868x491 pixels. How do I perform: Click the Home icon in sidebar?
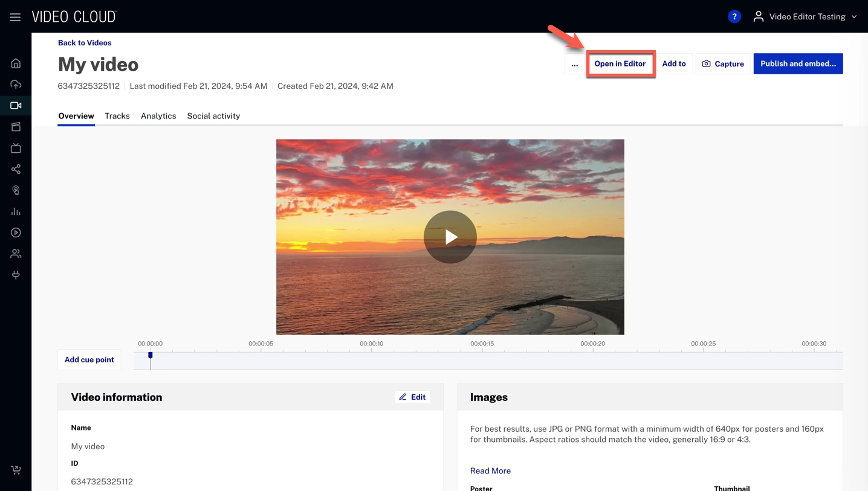coord(16,63)
